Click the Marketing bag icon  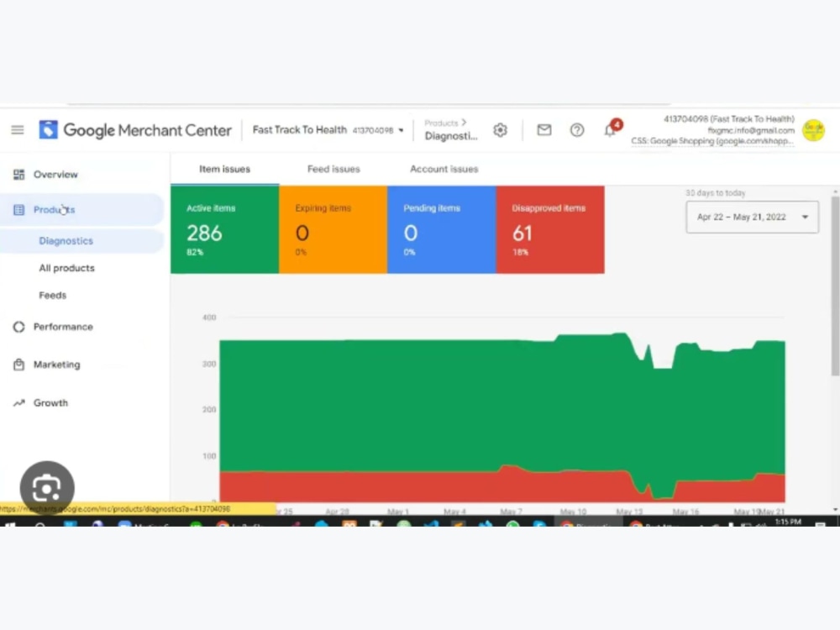click(x=18, y=365)
